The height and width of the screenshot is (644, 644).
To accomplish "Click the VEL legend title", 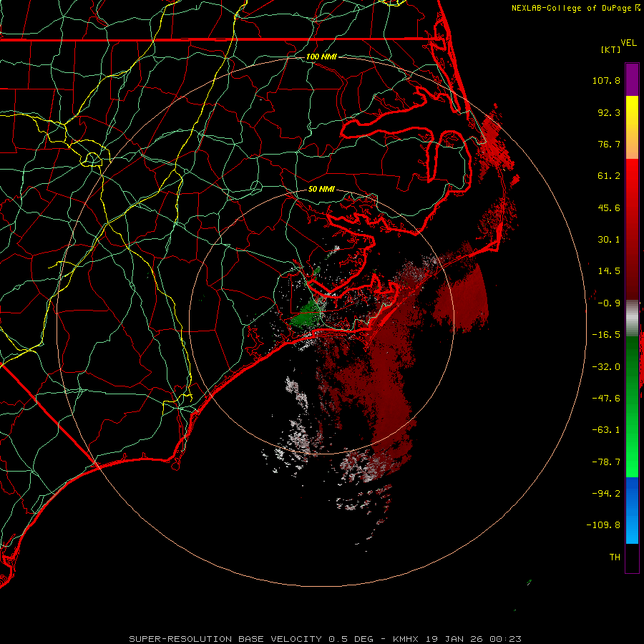I will [x=628, y=43].
